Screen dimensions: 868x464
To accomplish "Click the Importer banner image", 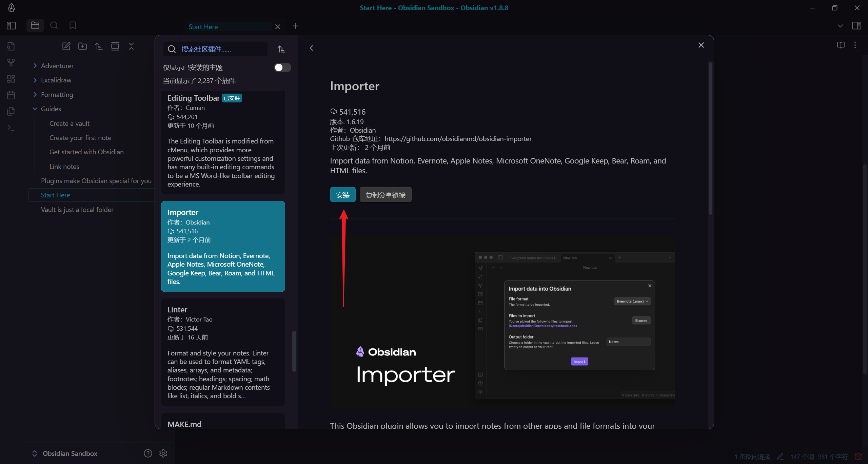I will point(502,322).
